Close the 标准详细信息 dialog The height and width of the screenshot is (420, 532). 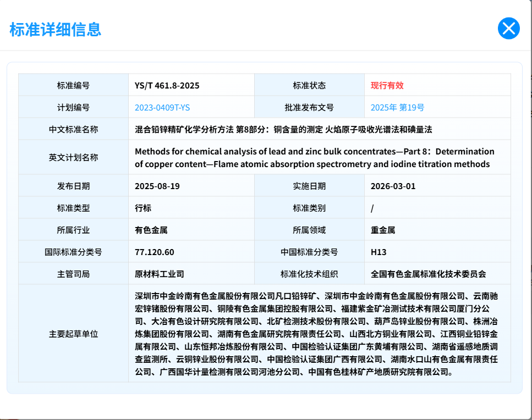(x=508, y=29)
